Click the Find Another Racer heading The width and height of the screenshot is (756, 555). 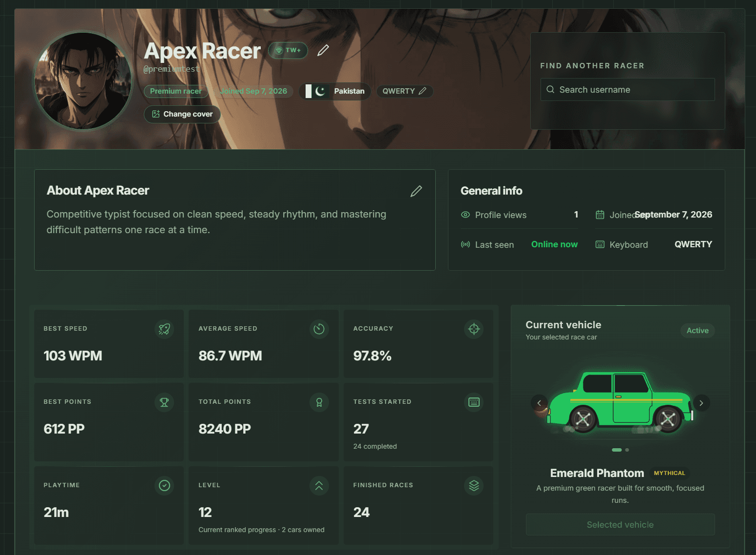point(592,66)
